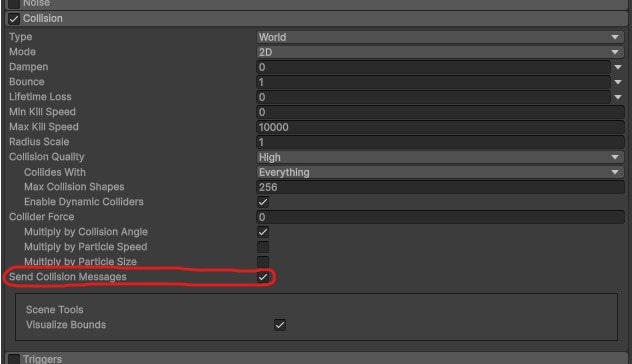Viewport: 632px width, 364px height.
Task: Click the Type label
Action: pos(21,37)
